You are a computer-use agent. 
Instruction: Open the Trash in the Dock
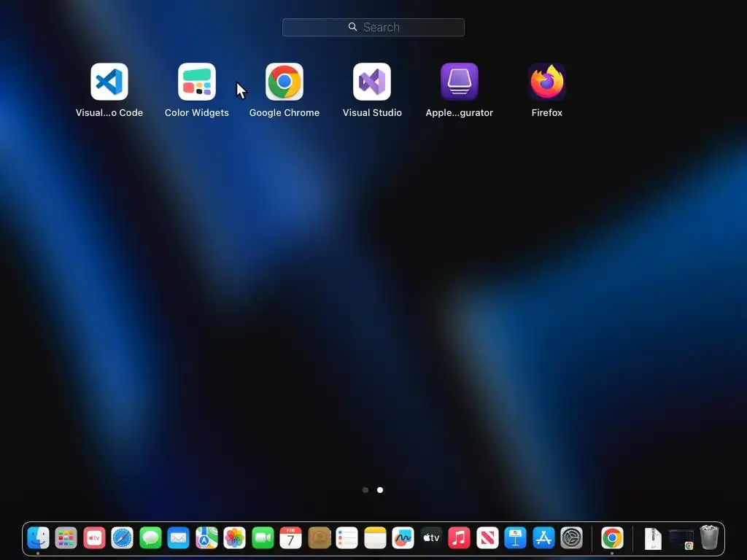tap(709, 537)
